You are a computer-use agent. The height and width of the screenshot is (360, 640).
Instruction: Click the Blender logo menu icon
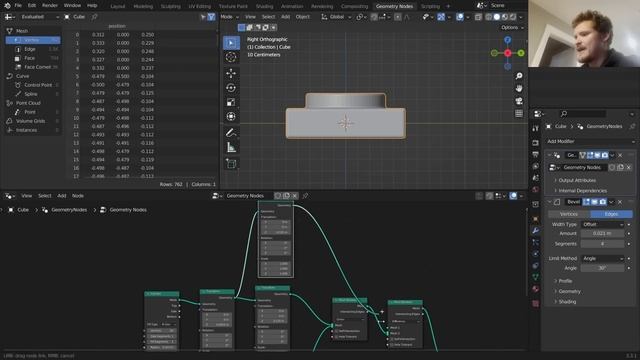point(7,6)
